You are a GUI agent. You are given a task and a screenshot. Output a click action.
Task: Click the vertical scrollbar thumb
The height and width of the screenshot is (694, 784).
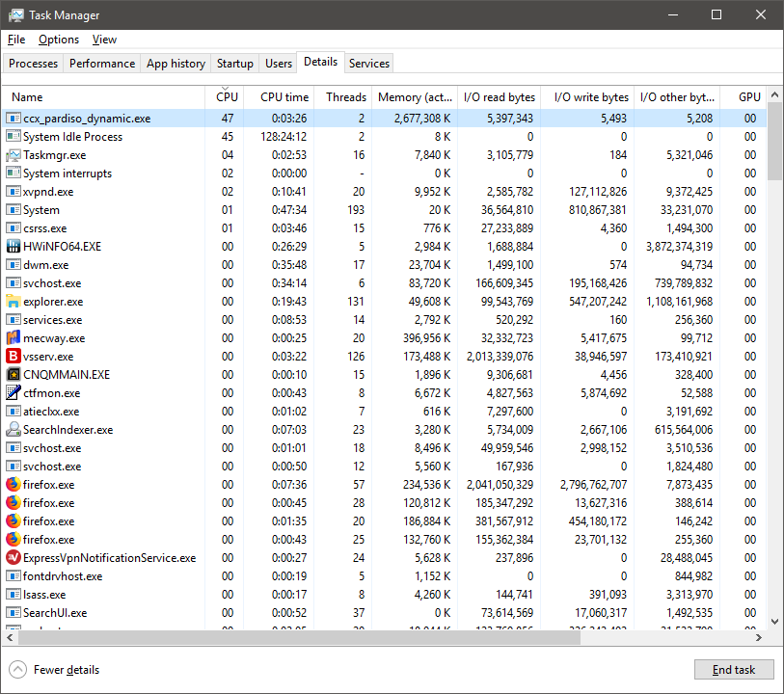coord(775,142)
